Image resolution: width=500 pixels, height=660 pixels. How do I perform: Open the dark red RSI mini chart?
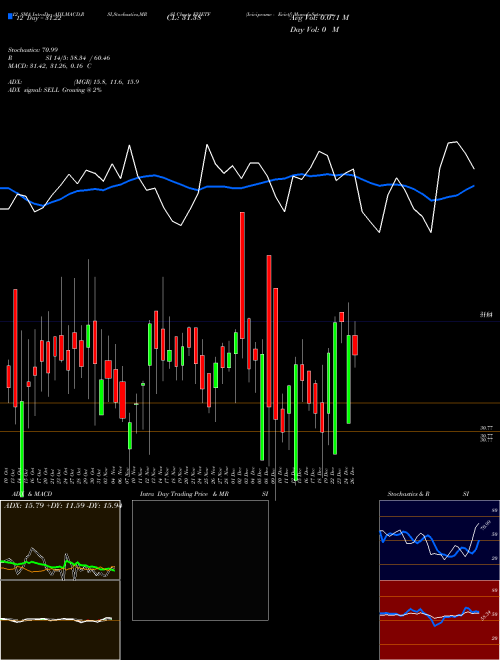(x=439, y=620)
